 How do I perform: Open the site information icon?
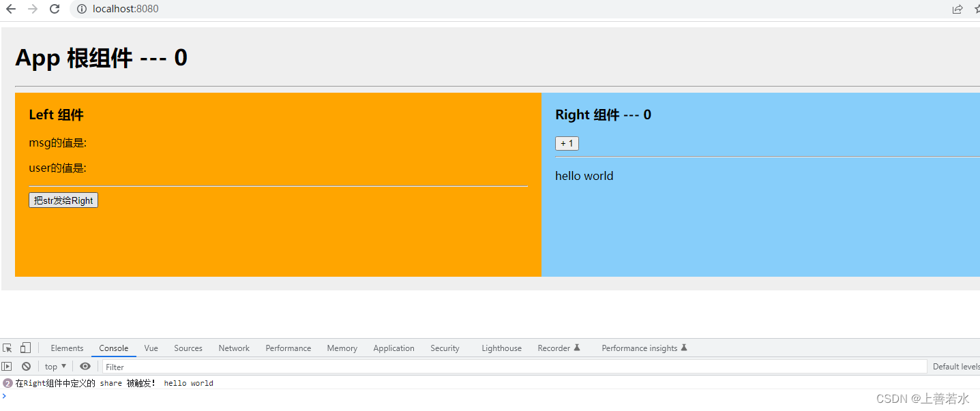click(82, 9)
